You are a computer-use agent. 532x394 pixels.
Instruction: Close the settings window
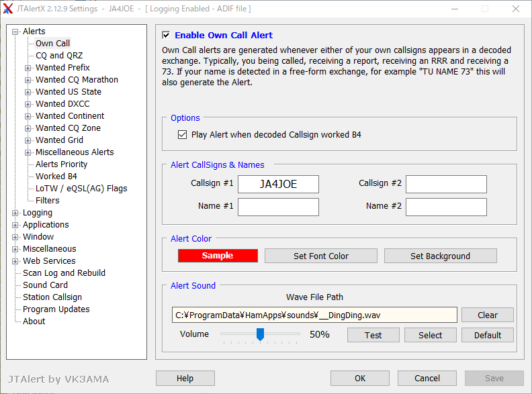(516, 9)
